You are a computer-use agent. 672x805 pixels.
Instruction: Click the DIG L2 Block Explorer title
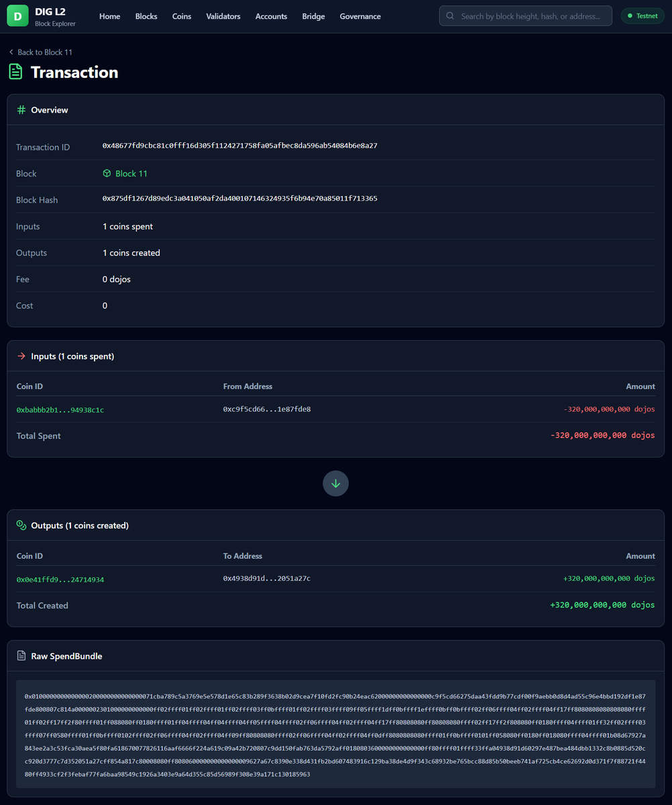(x=55, y=17)
